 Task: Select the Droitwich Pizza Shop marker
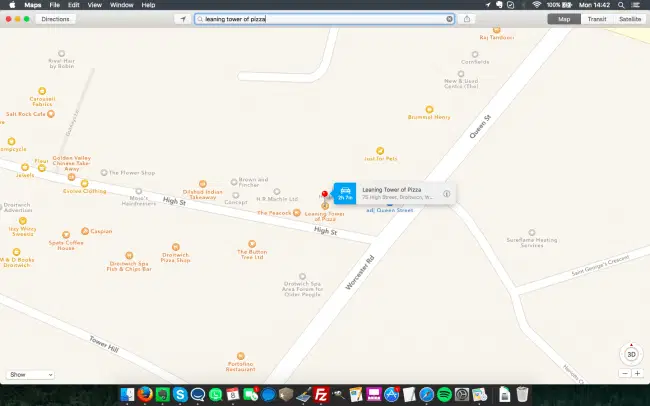coord(176,247)
